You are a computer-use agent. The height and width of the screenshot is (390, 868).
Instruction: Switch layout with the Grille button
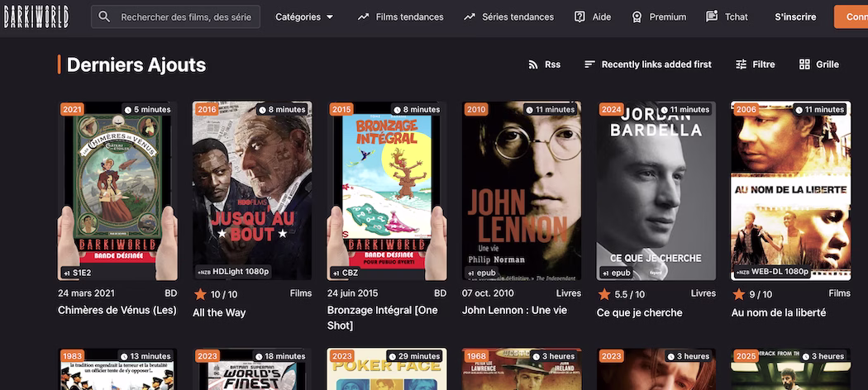click(819, 64)
